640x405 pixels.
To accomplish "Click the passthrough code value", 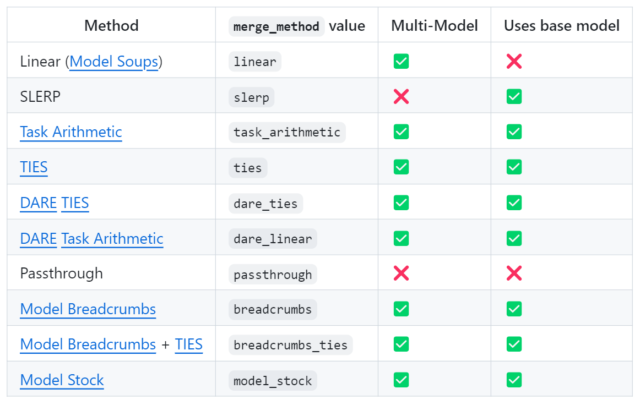I will [x=273, y=274].
